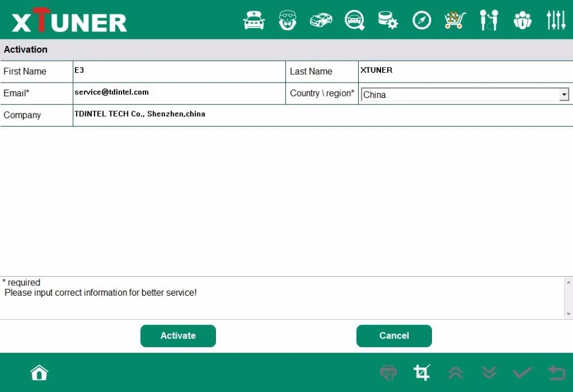Click the two-person remote support icon
The height and width of the screenshot is (392, 573).
tap(489, 20)
